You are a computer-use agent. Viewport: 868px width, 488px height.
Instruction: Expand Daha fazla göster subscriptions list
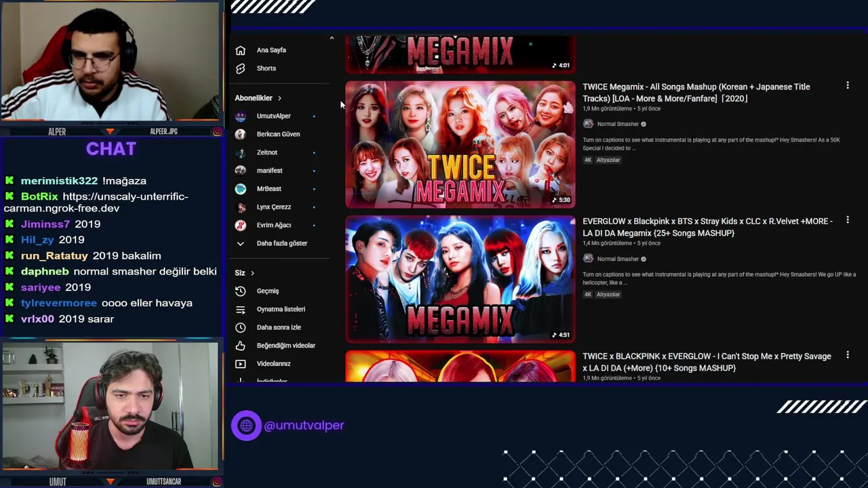271,243
